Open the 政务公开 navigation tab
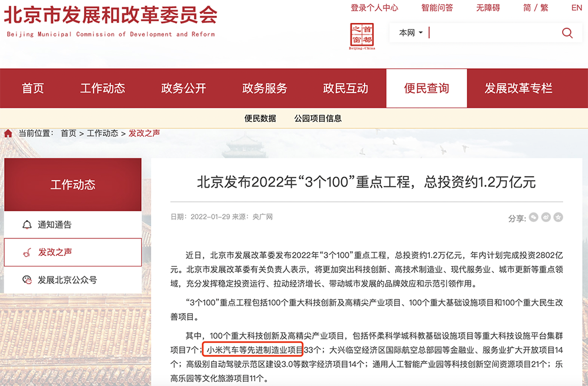 [183, 88]
